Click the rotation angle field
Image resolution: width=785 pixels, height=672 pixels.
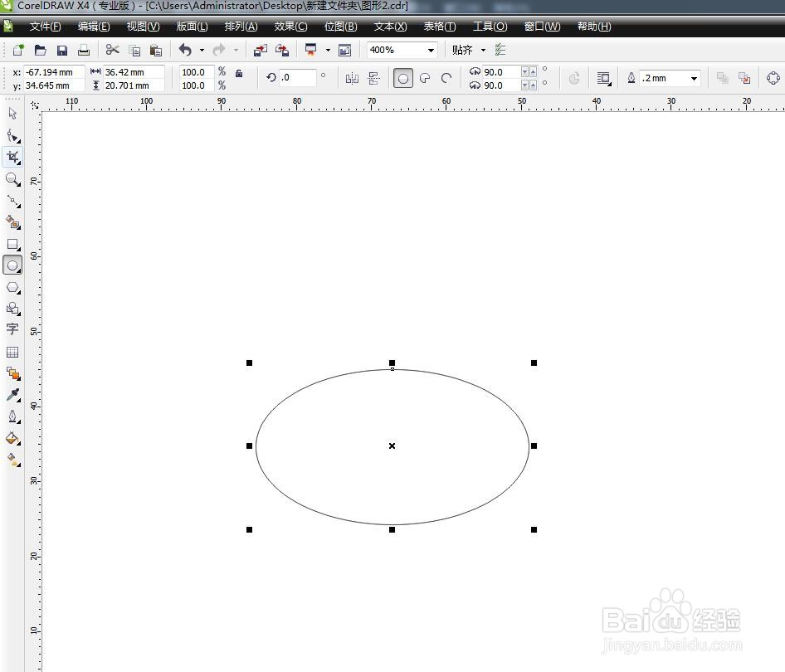297,77
